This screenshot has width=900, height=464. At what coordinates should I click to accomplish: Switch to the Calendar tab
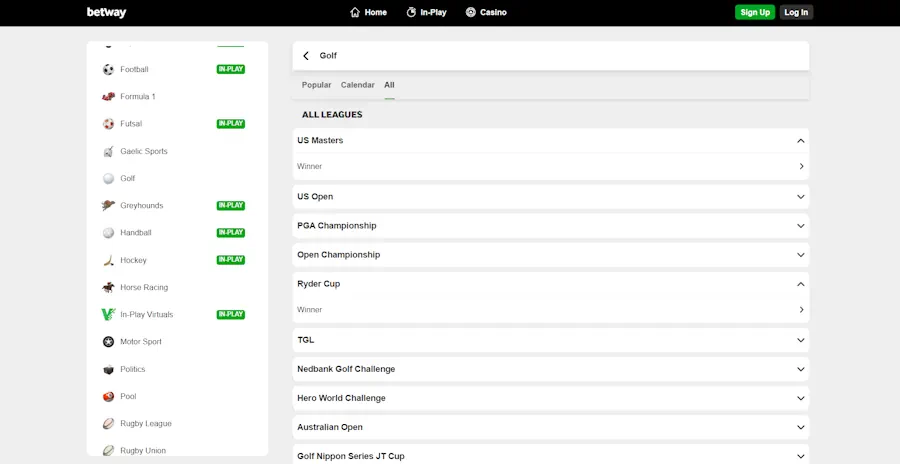[358, 85]
